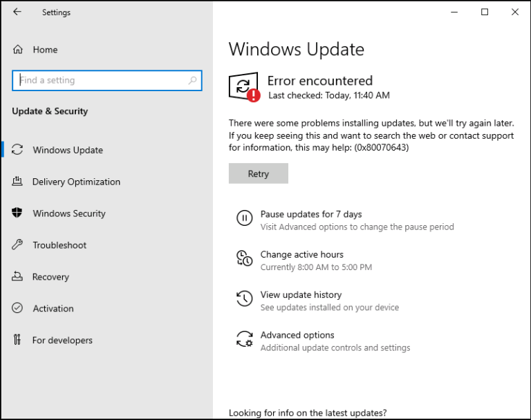Go to the Activation section

(53, 309)
